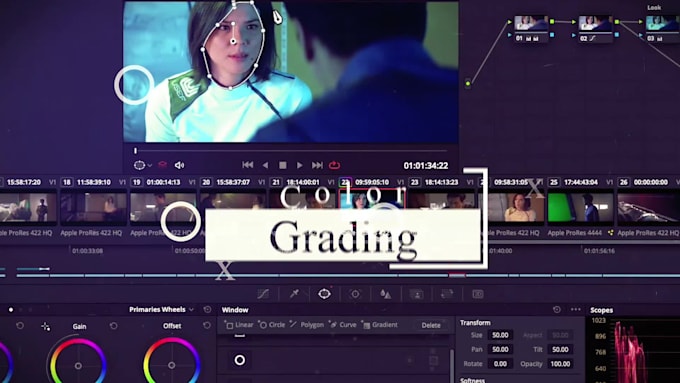Viewport: 680px width, 383px height.
Task: Click the Apple ProRes 4444 codec label
Action: [575, 233]
